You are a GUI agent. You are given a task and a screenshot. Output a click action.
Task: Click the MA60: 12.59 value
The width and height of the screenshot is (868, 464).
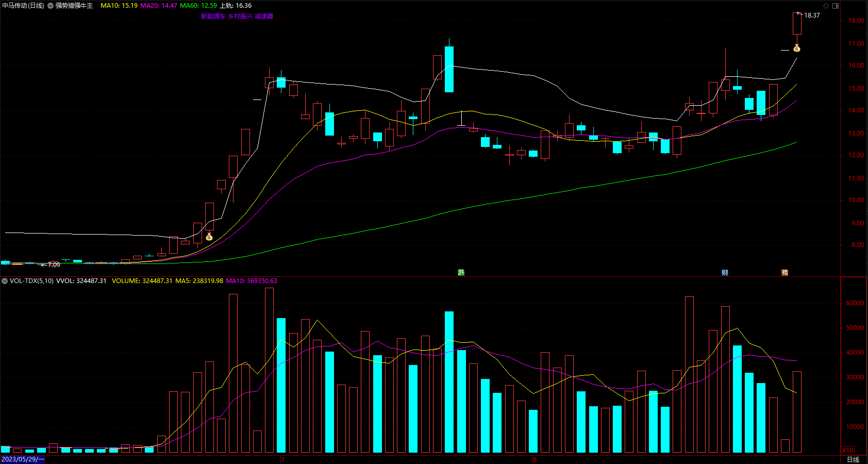[x=198, y=6]
